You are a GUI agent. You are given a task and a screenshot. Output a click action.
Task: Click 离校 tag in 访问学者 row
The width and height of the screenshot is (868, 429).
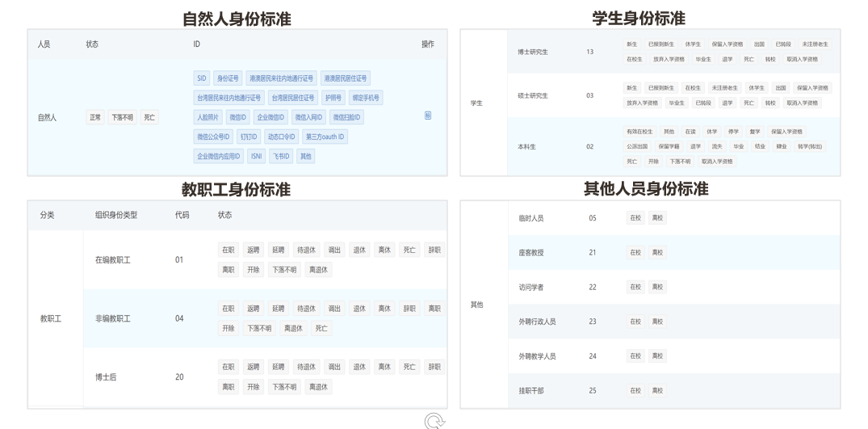[x=658, y=287]
